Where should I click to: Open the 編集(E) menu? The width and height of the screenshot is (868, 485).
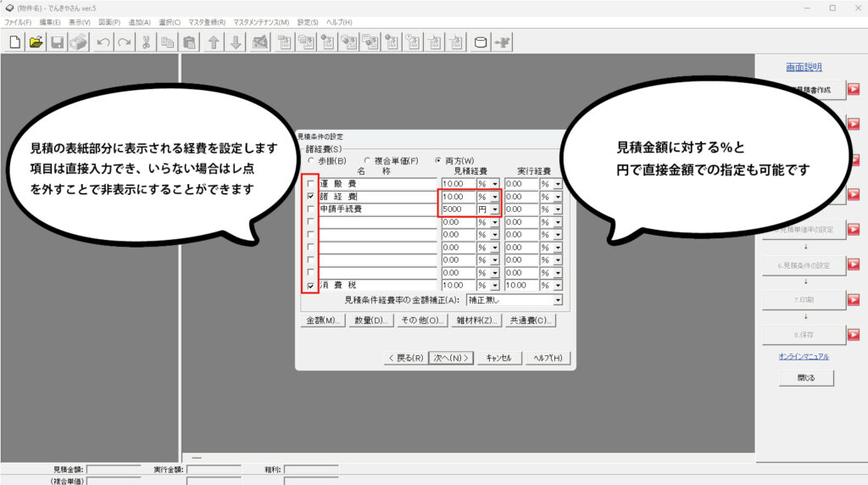coord(50,22)
